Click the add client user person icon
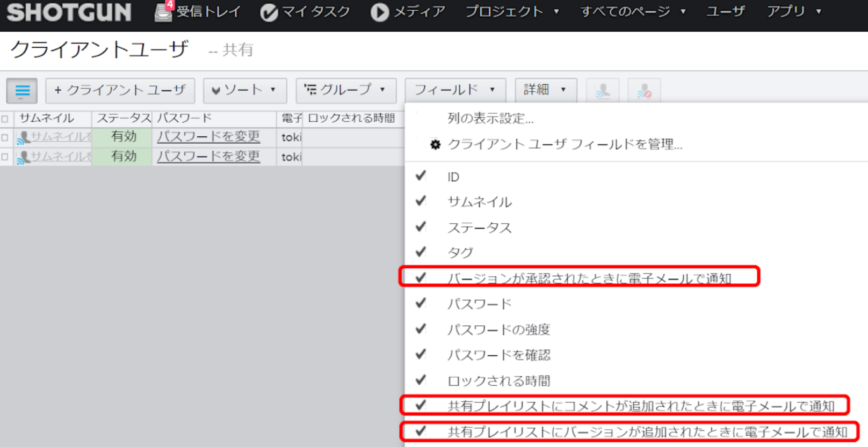Image resolution: width=868 pixels, height=447 pixels. click(x=603, y=91)
